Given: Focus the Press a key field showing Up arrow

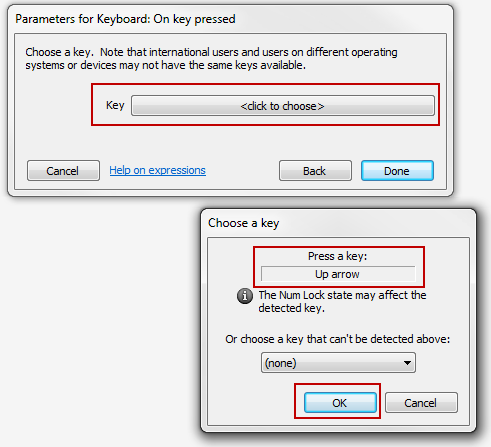Looking at the screenshot, I should [x=338, y=274].
